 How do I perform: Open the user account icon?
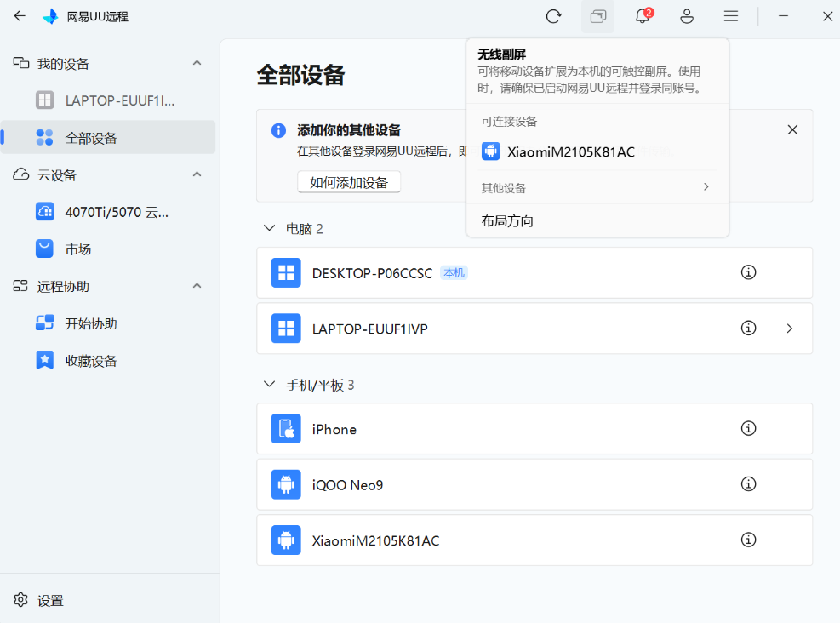[687, 17]
